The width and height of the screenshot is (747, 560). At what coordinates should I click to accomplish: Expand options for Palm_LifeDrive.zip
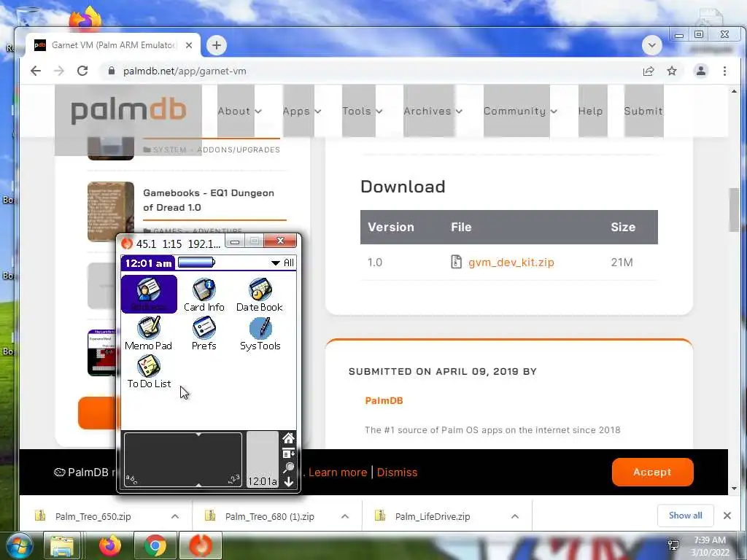514,516
